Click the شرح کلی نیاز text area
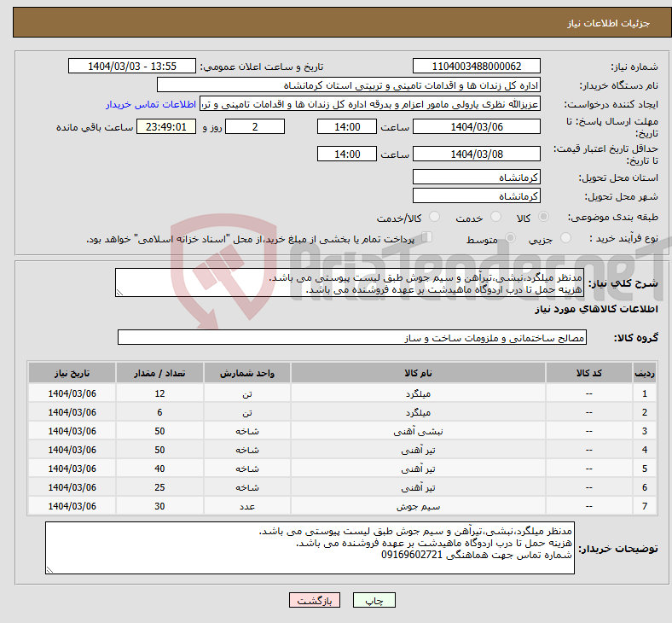 (350, 282)
